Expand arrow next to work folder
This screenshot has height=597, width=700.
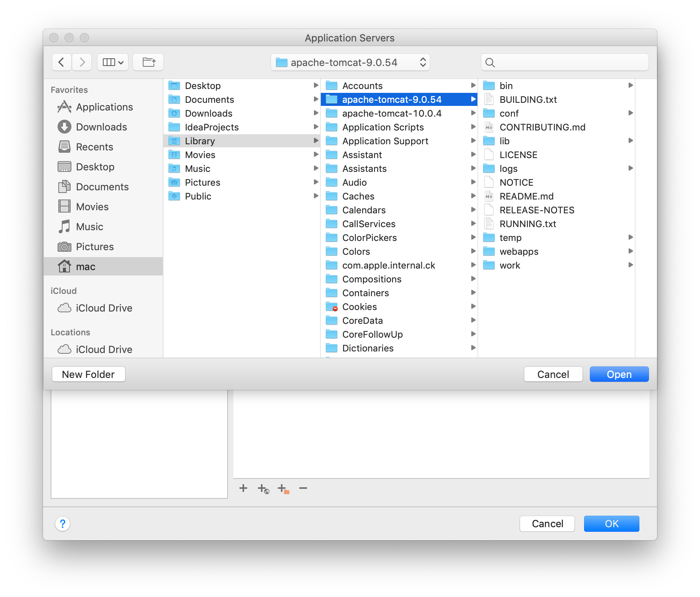pyautogui.click(x=631, y=265)
